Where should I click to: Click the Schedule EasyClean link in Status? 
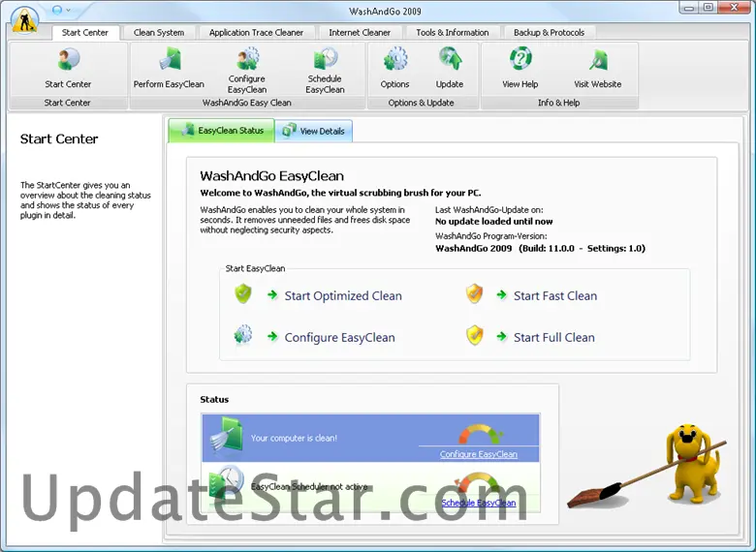pos(479,503)
